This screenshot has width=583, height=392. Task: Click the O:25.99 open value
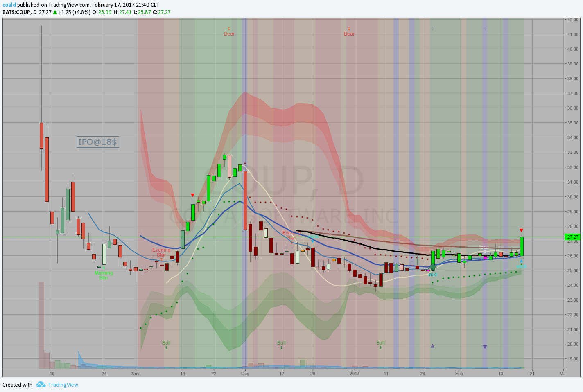click(102, 12)
